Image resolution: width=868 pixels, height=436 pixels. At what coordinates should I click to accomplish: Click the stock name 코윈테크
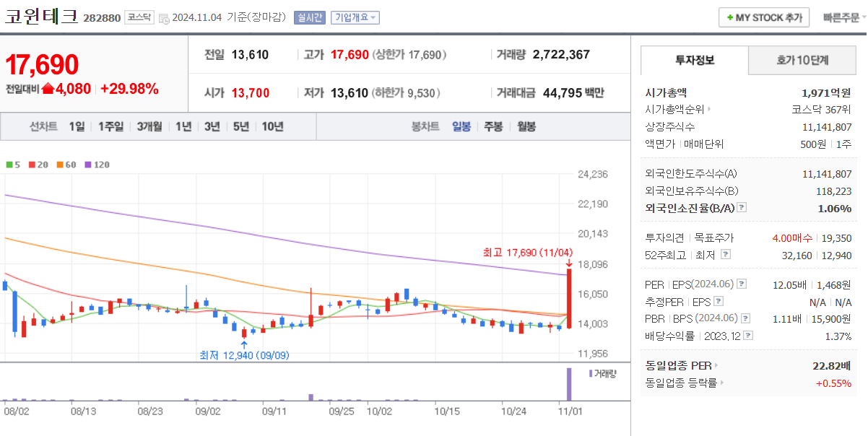pyautogui.click(x=41, y=17)
